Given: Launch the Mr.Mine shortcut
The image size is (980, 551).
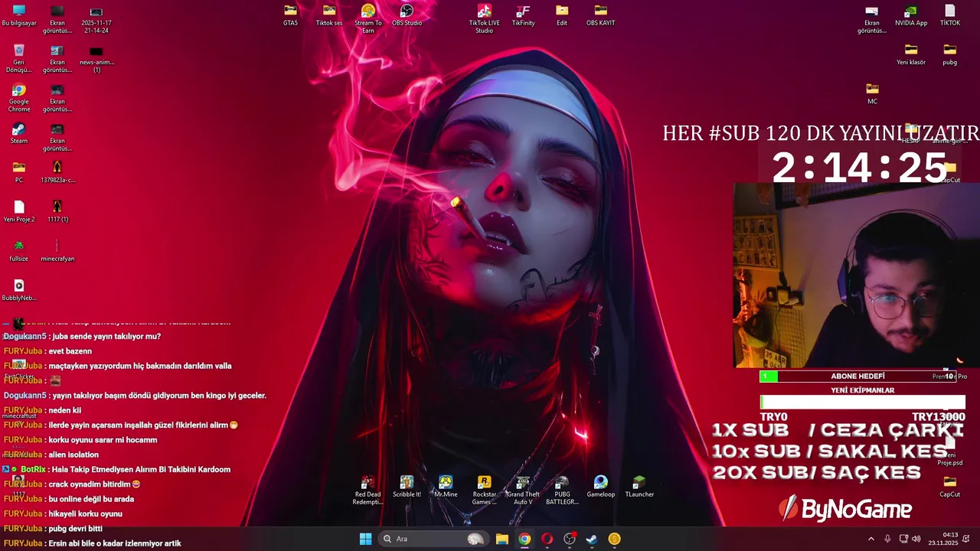Looking at the screenshot, I should click(446, 486).
